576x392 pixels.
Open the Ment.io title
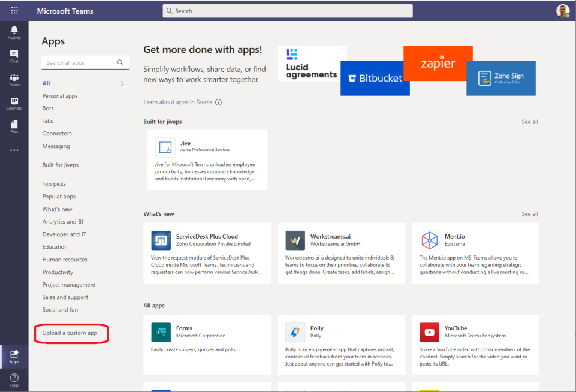tap(454, 236)
